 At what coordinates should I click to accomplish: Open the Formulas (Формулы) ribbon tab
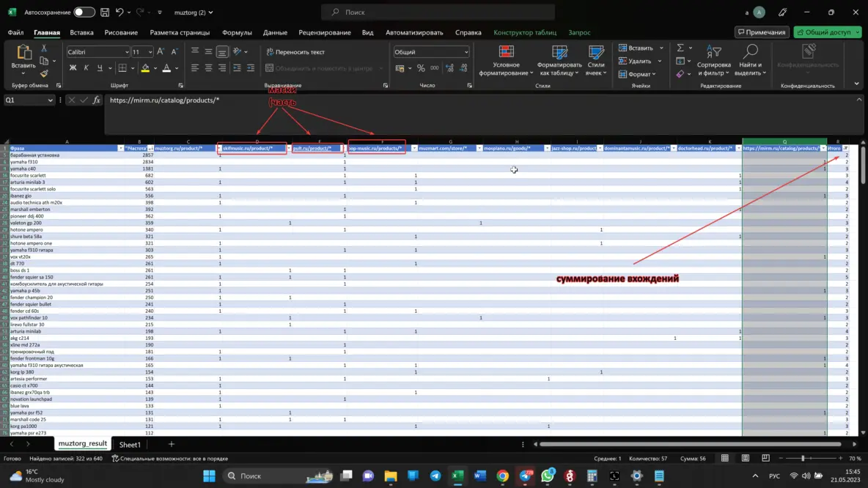237,32
